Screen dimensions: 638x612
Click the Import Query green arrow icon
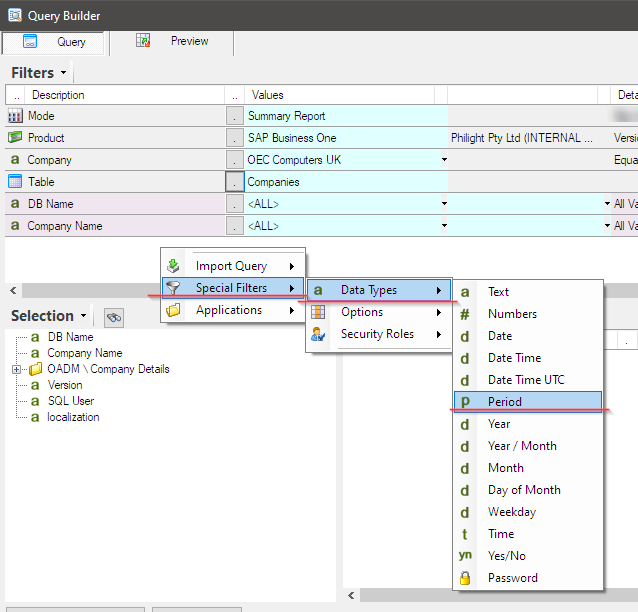[173, 266]
